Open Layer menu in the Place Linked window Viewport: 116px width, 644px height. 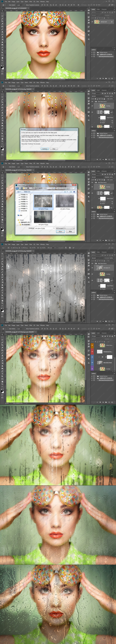point(18,163)
